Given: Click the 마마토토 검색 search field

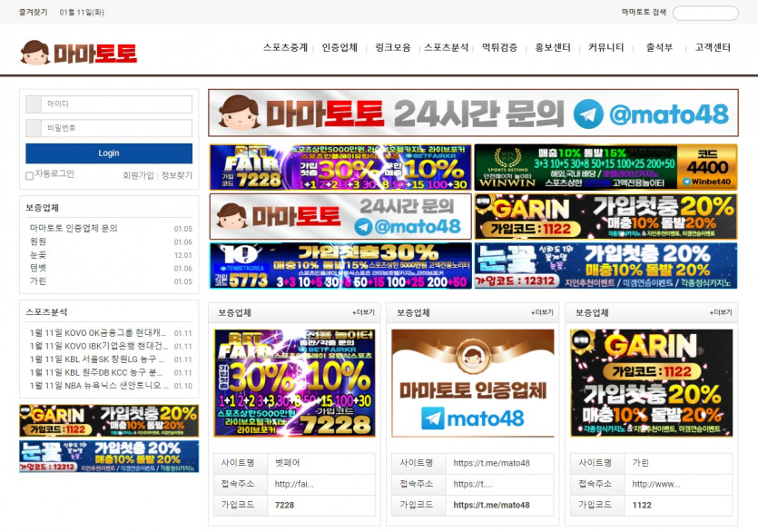Looking at the screenshot, I should (x=705, y=13).
